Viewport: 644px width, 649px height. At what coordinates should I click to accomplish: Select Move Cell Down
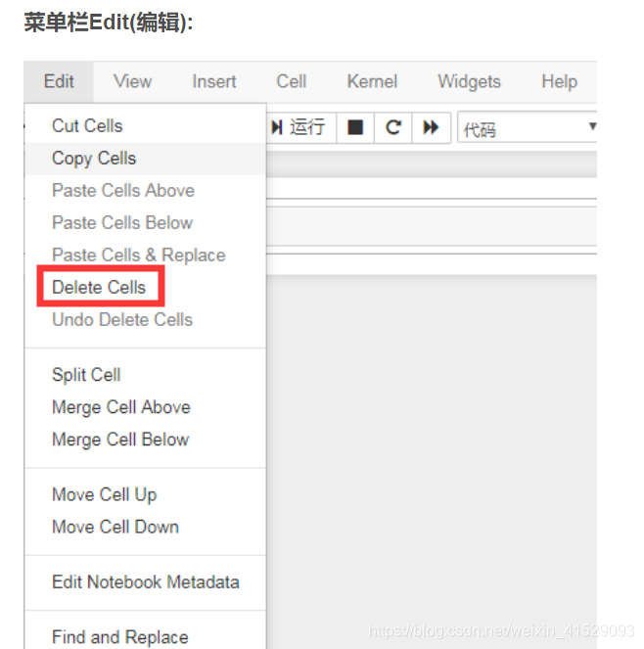tap(145, 527)
